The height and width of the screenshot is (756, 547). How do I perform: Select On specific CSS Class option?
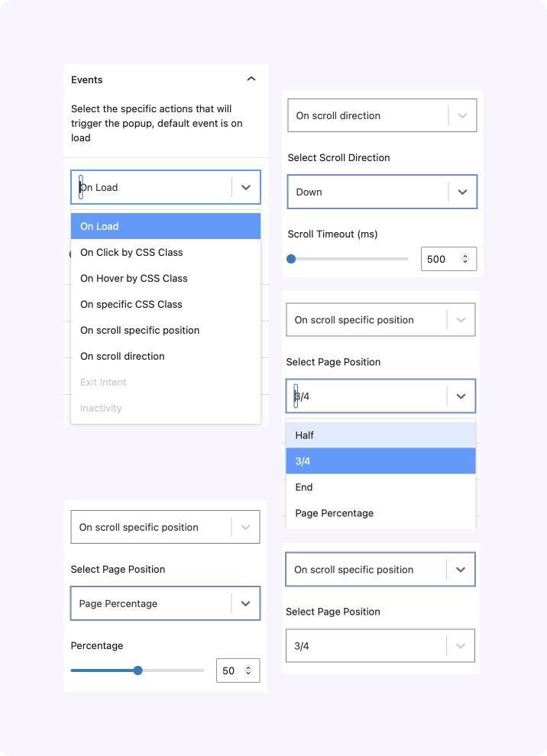click(x=131, y=304)
